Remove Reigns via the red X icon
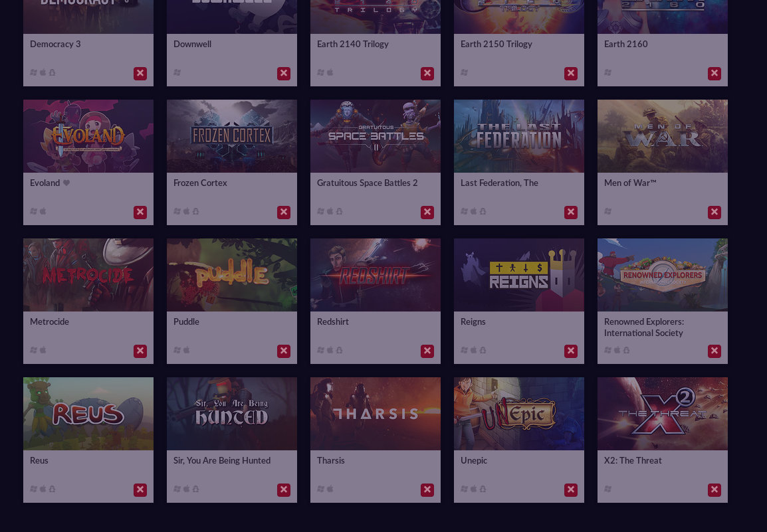 pyautogui.click(x=571, y=351)
